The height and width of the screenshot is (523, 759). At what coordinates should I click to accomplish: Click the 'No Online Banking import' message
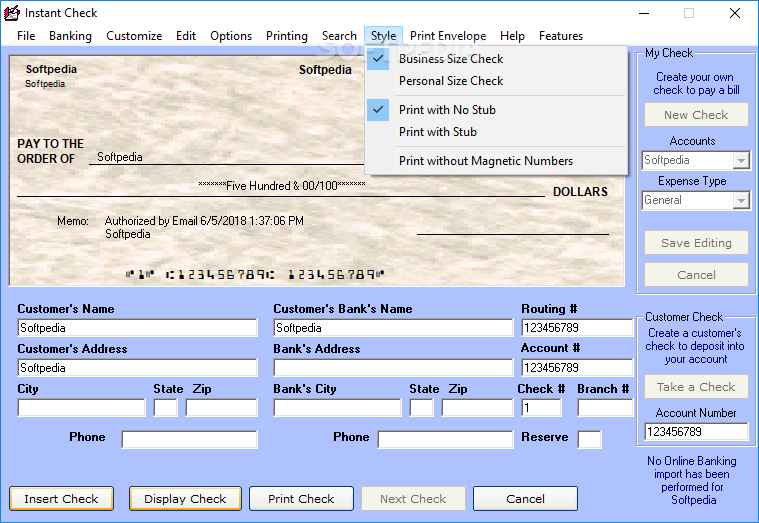click(692, 480)
